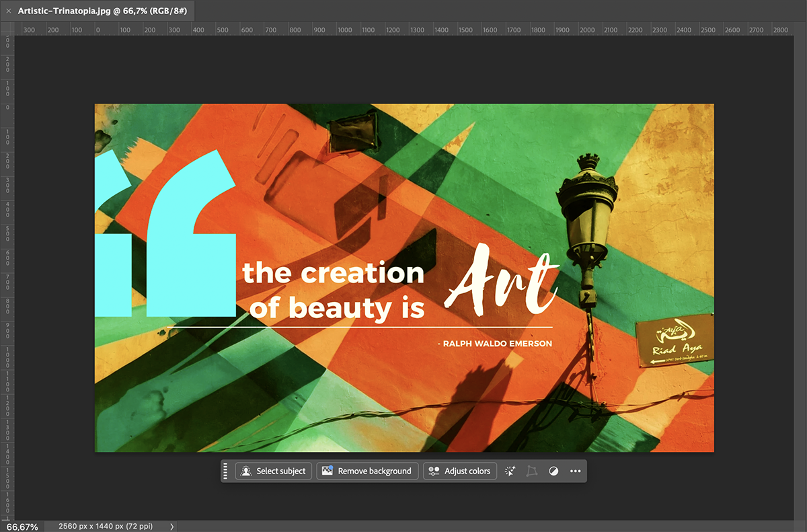The image size is (807, 532).
Task: Click the Riad Aya sign in the image
Action: (x=675, y=340)
